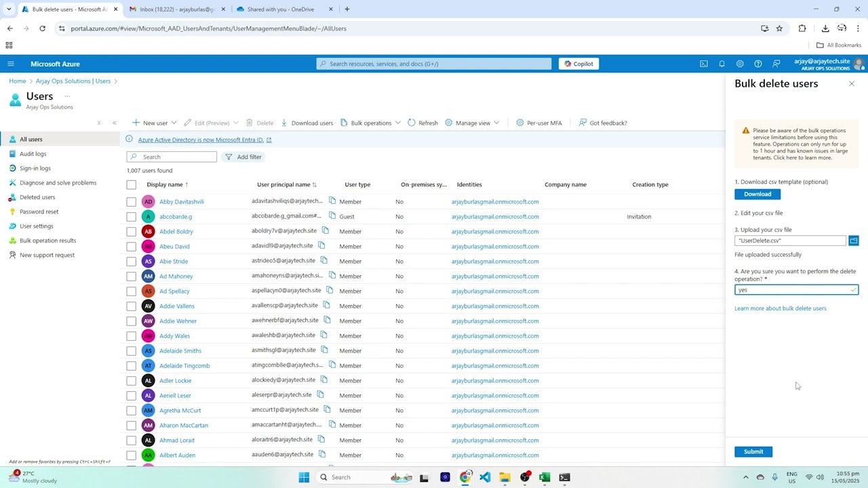868x488 pixels.
Task: Click Add filter button
Action: [243, 157]
